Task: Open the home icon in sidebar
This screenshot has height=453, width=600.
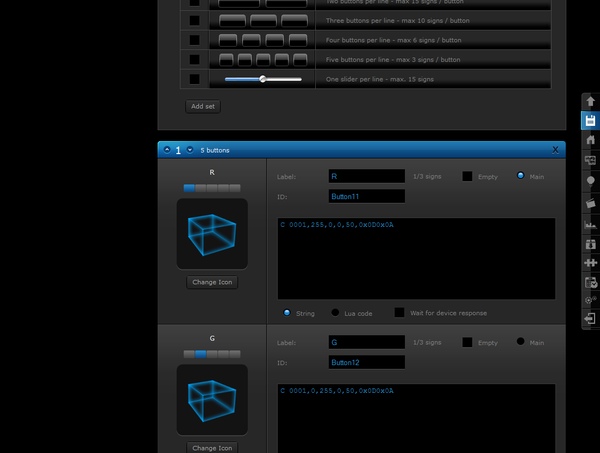Action: click(590, 140)
